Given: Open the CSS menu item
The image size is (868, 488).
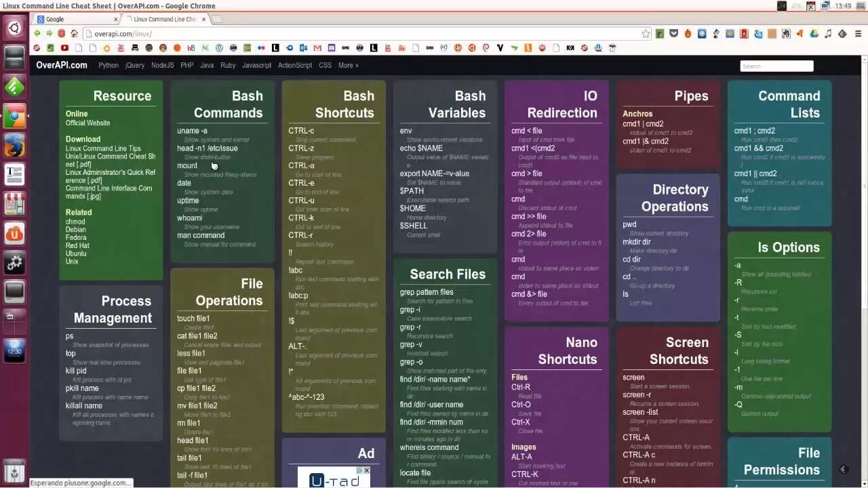Looking at the screenshot, I should [x=325, y=65].
